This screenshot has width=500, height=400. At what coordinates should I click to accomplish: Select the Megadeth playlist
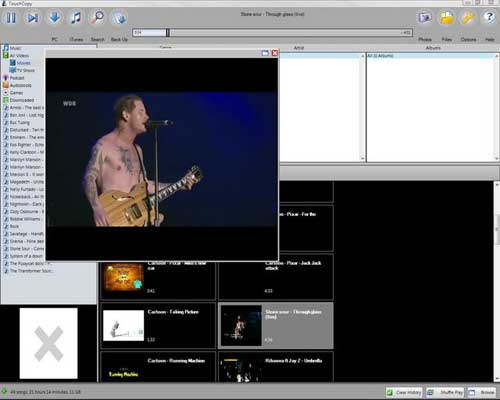[x=26, y=182]
